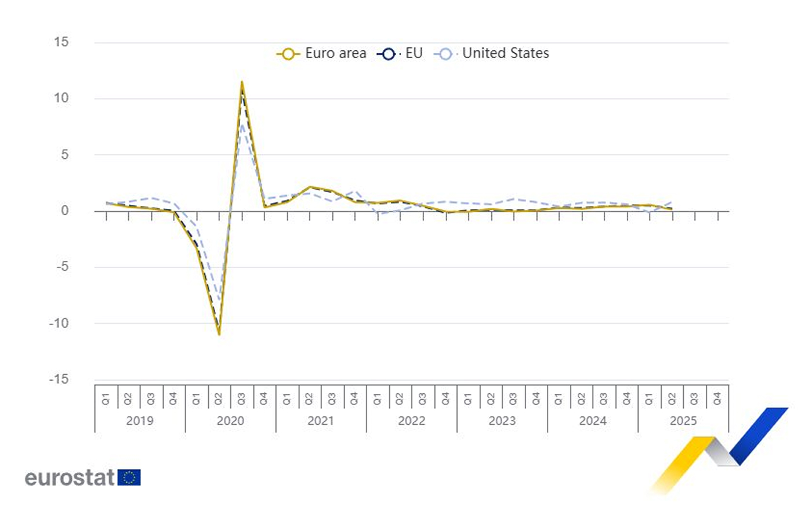
Task: Select the Q3 label for 2020
Action: 241,399
